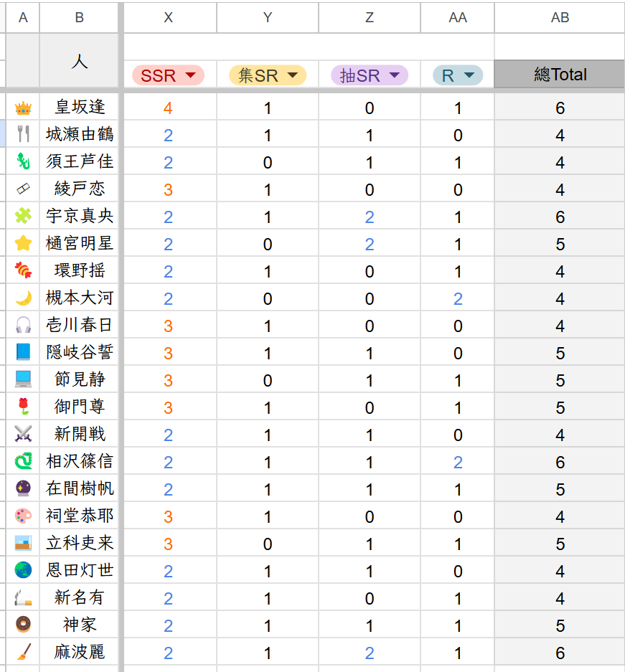Select the SSR value 3 in 綾戸恋's row

pyautogui.click(x=168, y=189)
